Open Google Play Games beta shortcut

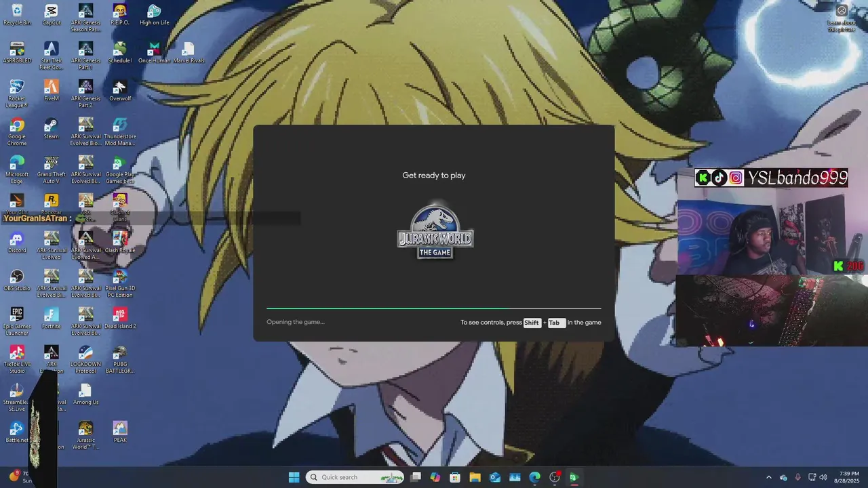(x=120, y=169)
